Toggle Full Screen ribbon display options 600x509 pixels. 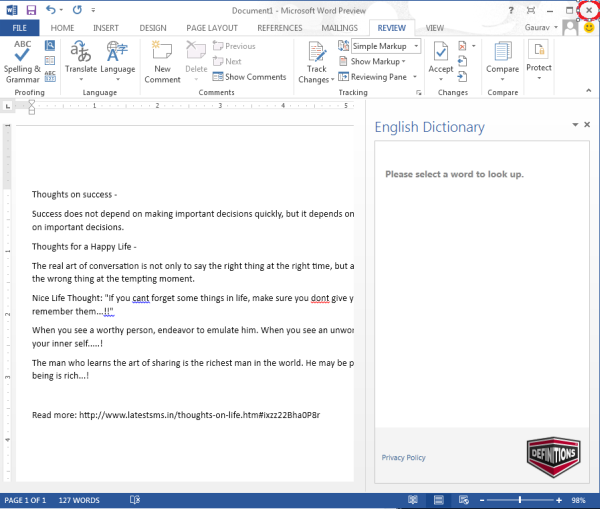(530, 10)
